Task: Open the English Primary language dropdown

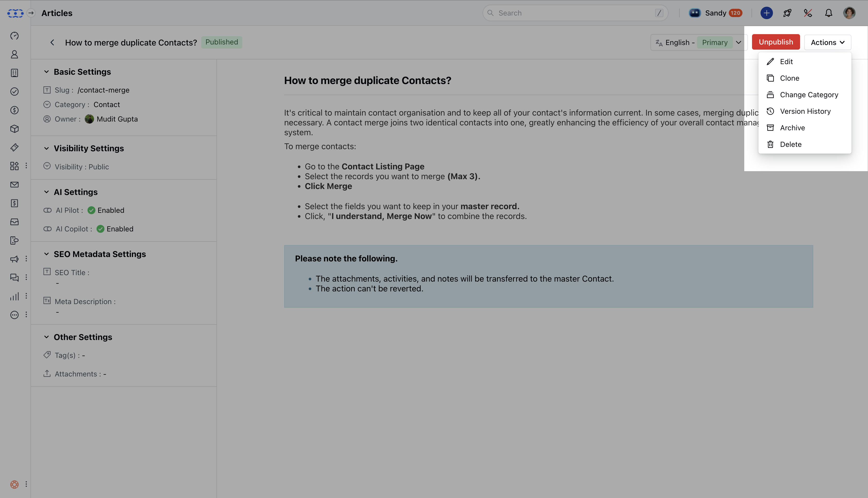Action: point(699,42)
